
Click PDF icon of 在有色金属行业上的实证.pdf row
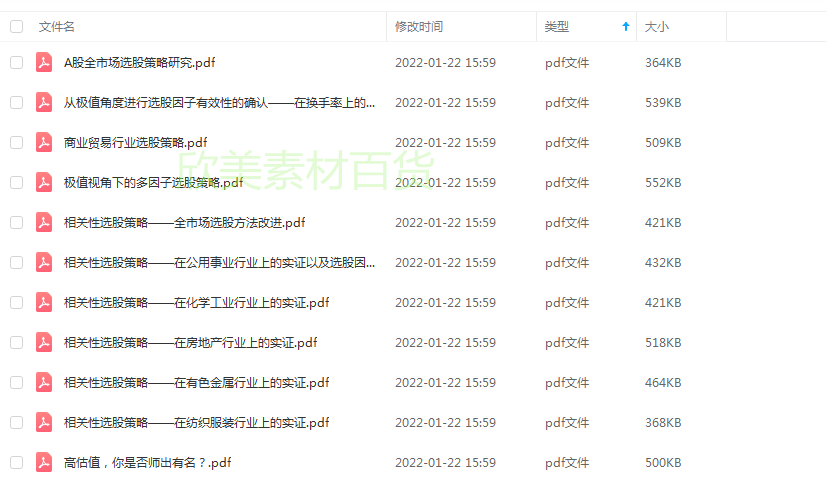(44, 382)
